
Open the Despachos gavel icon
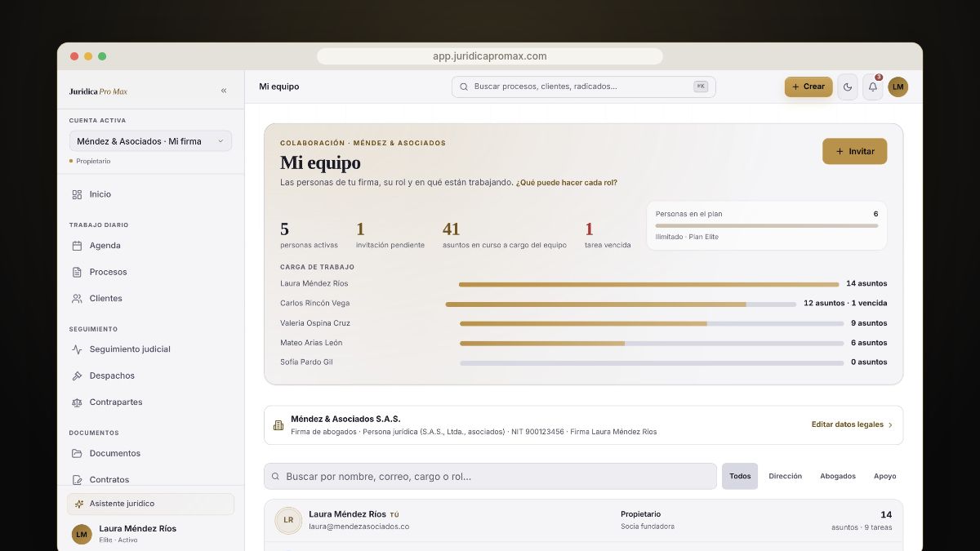pos(77,375)
